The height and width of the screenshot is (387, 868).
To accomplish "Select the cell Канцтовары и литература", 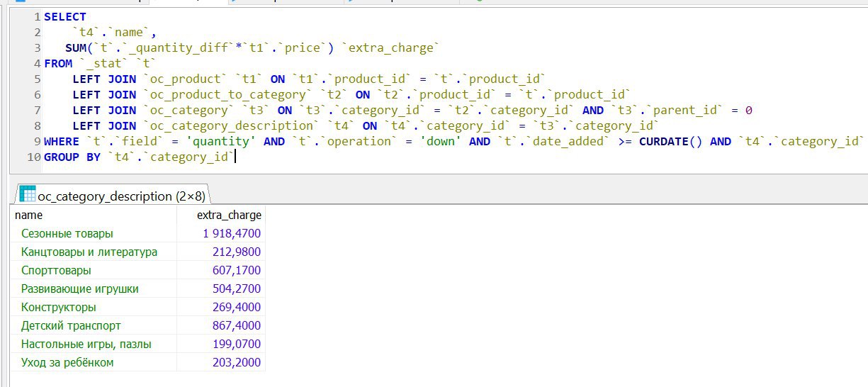I will 94,252.
